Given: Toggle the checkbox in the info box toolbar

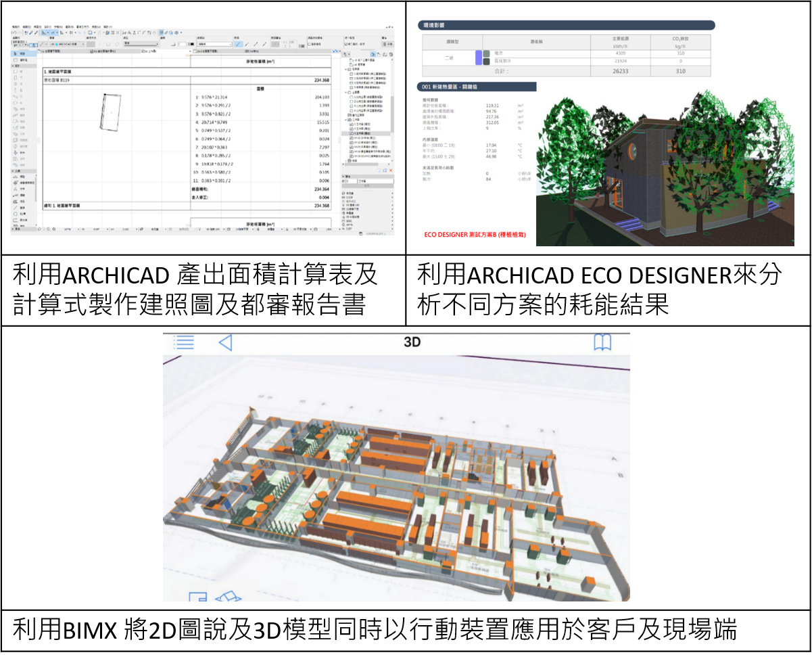Looking at the screenshot, I should point(309,44).
